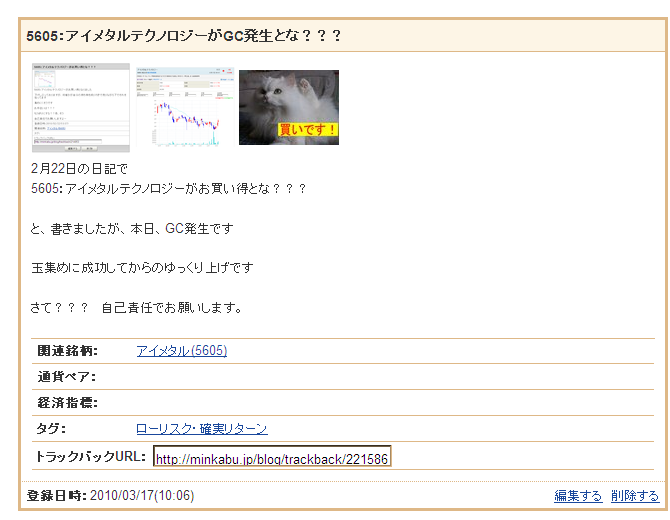670x520 pixels.
Task: Click the 登録日時 label
Action: pyautogui.click(x=56, y=496)
